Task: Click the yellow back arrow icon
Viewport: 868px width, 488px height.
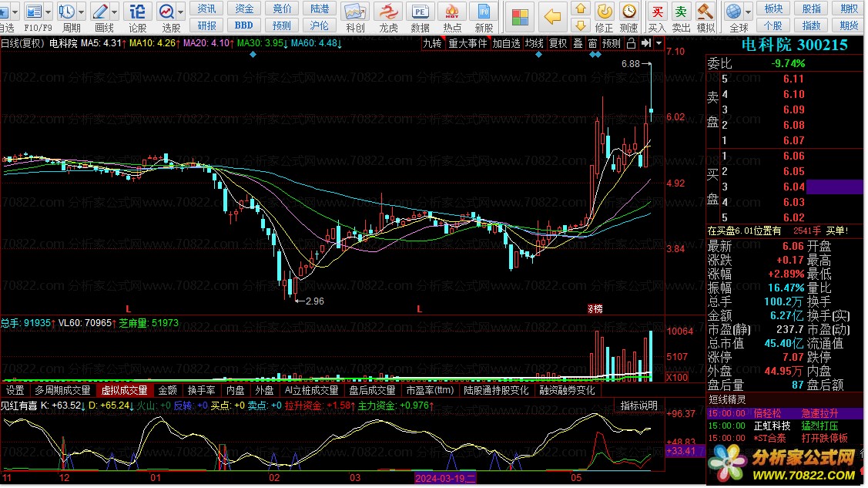Action: click(552, 17)
